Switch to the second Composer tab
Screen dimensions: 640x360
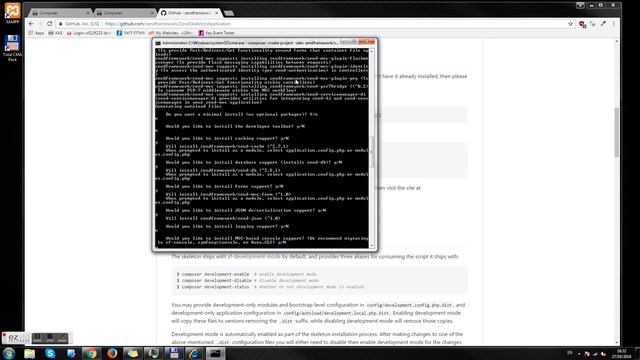click(124, 13)
